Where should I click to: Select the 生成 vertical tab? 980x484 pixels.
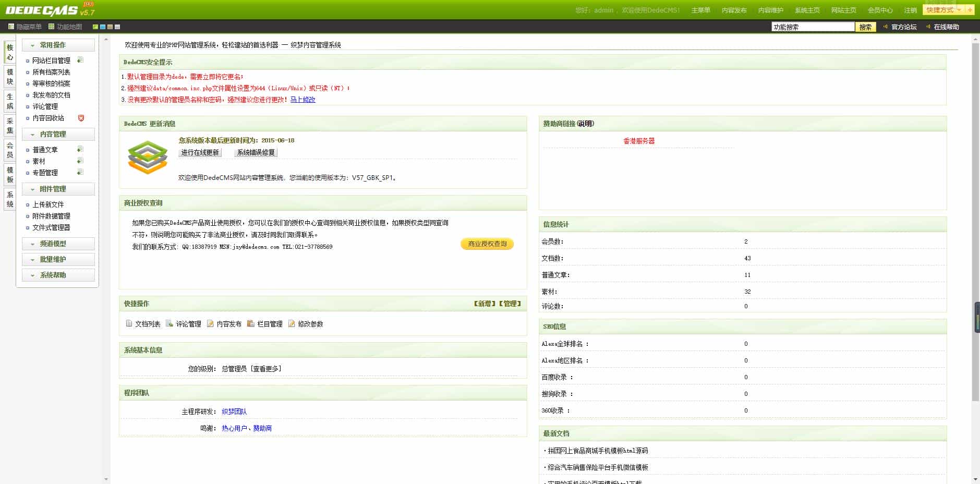point(10,101)
